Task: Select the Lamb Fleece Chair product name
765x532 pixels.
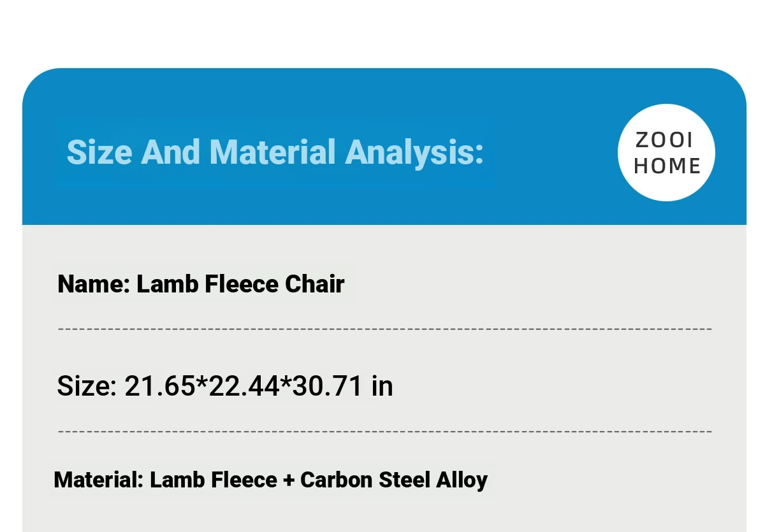Action: 240,284
